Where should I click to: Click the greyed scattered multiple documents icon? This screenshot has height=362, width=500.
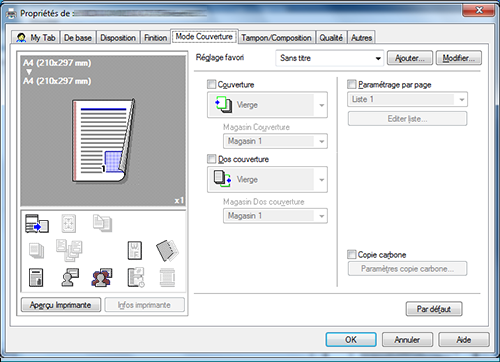(69, 250)
